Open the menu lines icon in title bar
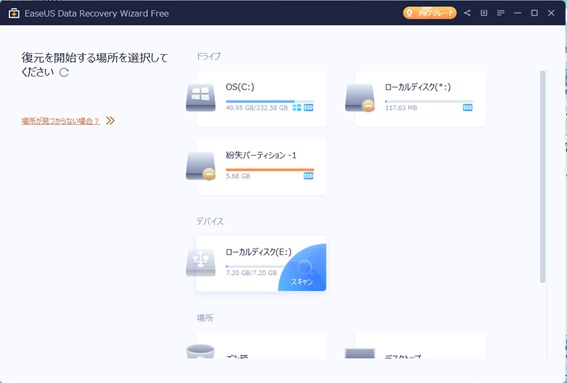This screenshot has width=567, height=383. [x=500, y=13]
